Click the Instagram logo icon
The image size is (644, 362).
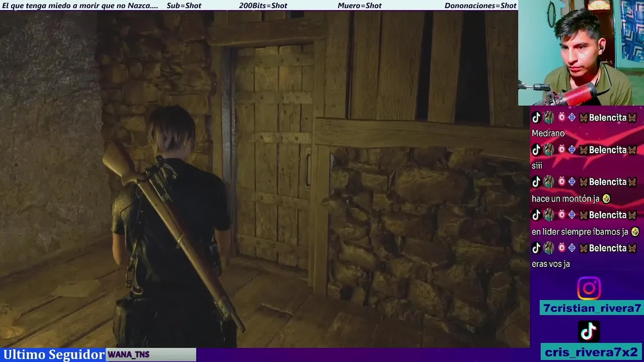[x=589, y=289]
